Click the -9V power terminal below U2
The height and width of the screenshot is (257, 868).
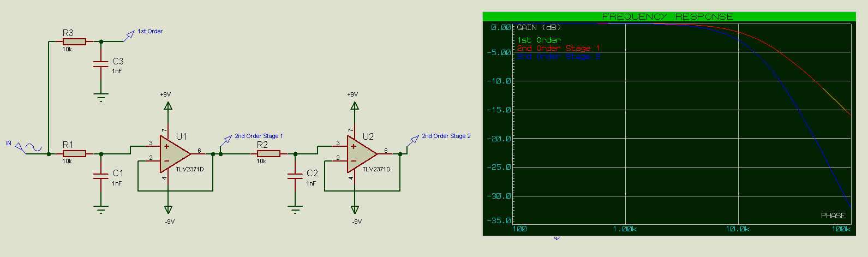click(355, 210)
